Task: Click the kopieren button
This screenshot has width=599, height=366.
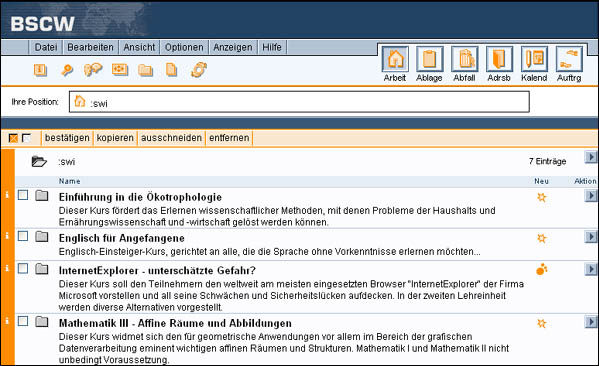Action: point(115,138)
